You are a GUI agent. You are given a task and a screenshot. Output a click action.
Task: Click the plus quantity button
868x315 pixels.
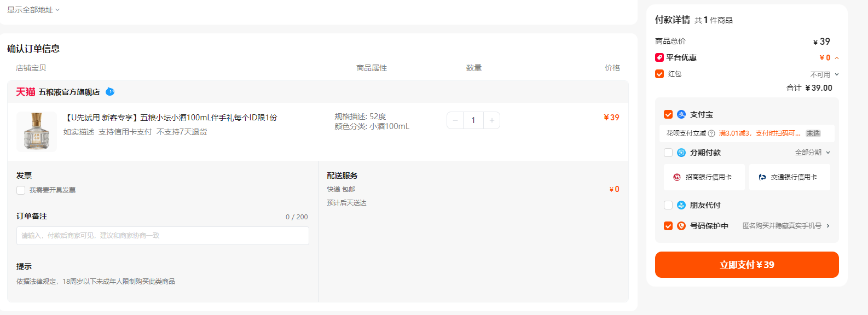point(491,120)
